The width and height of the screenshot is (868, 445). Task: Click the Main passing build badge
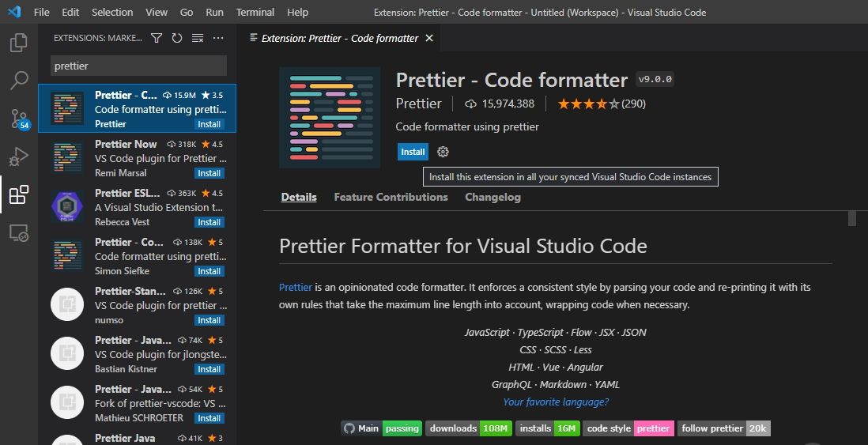click(x=381, y=428)
